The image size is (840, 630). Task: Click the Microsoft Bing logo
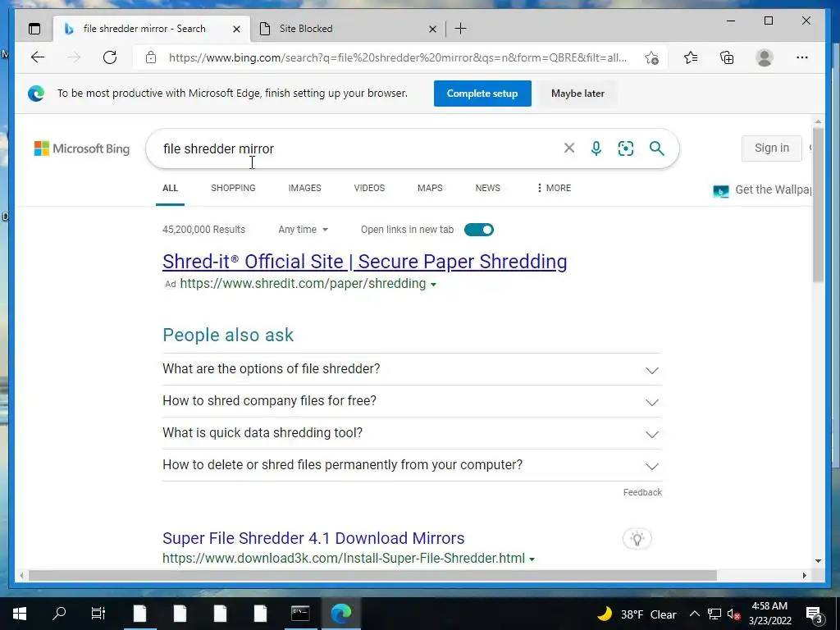82,148
